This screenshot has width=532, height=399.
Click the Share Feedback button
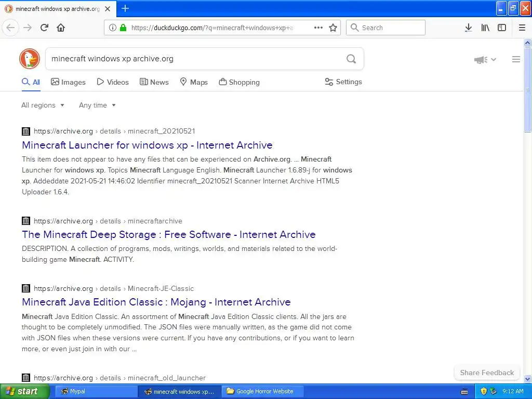(x=487, y=373)
